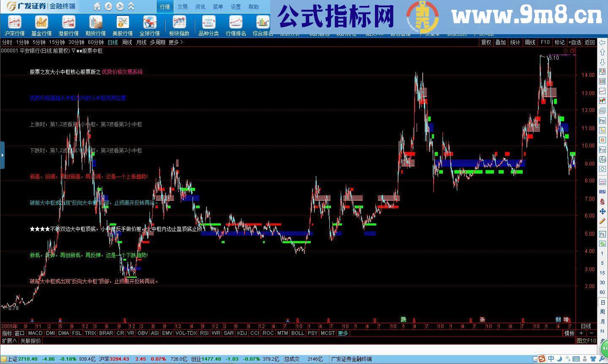Go to the home page icon
This screenshot has width=608, height=364.
(x=97, y=6)
